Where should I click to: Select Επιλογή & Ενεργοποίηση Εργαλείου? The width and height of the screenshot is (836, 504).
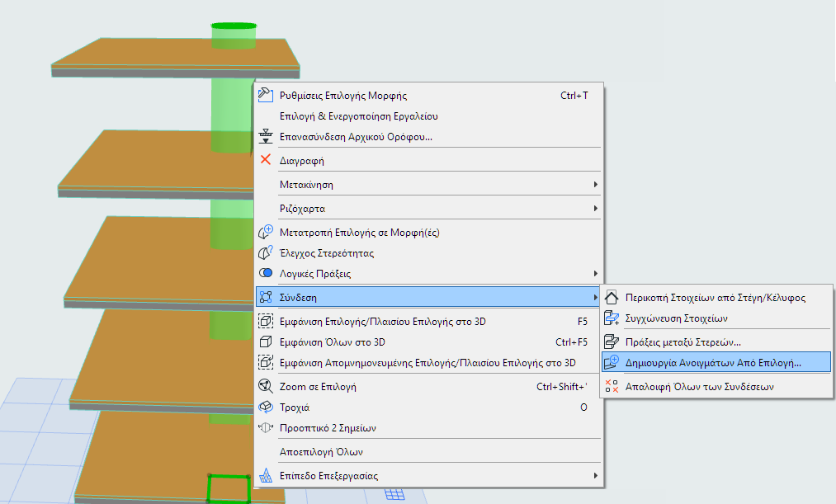coord(429,116)
